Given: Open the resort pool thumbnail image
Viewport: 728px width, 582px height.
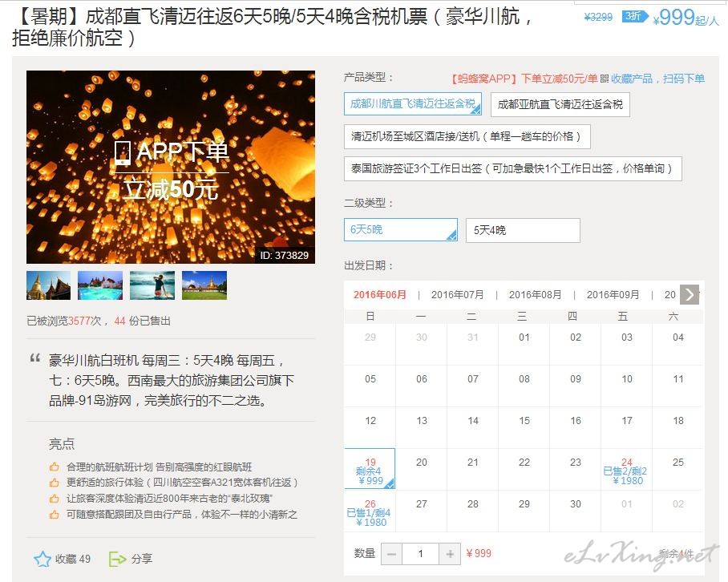Looking at the screenshot, I should tap(100, 285).
